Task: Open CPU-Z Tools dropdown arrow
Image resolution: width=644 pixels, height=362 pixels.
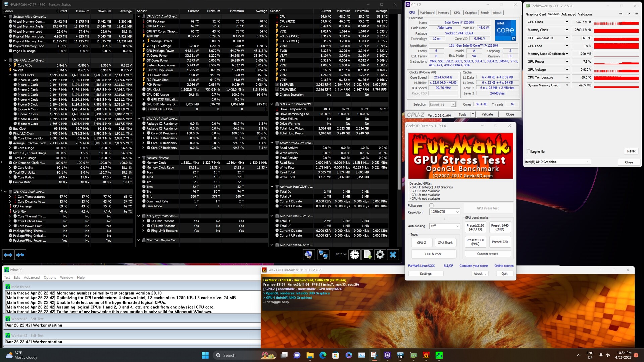Action: point(473,114)
